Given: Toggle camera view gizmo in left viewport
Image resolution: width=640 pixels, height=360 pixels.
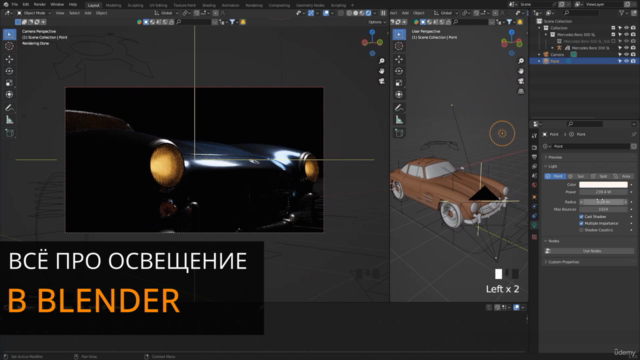Looking at the screenshot, I should (x=382, y=81).
